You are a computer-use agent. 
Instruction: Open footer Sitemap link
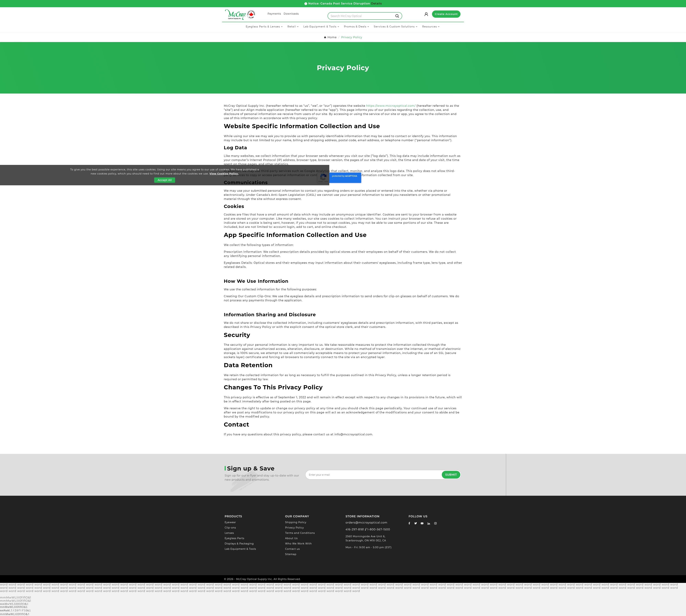[291, 554]
